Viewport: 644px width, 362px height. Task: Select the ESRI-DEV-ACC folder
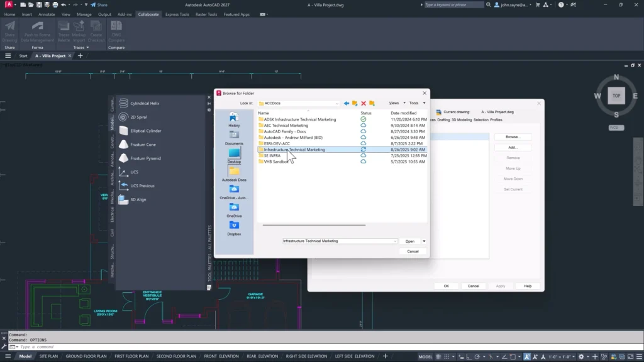(277, 144)
